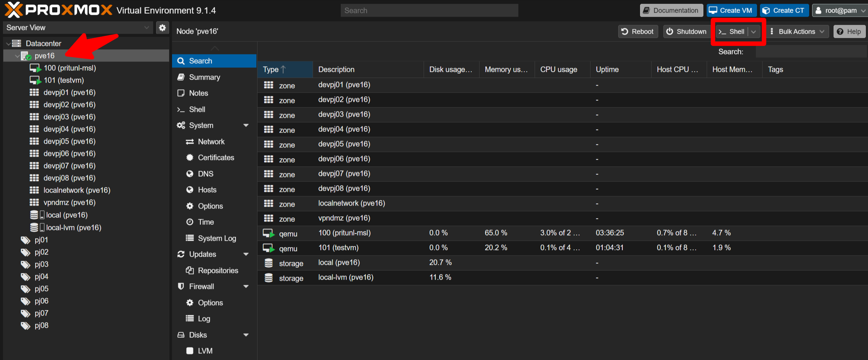The height and width of the screenshot is (360, 868).
Task: Collapse the System menu section
Action: pyautogui.click(x=246, y=126)
